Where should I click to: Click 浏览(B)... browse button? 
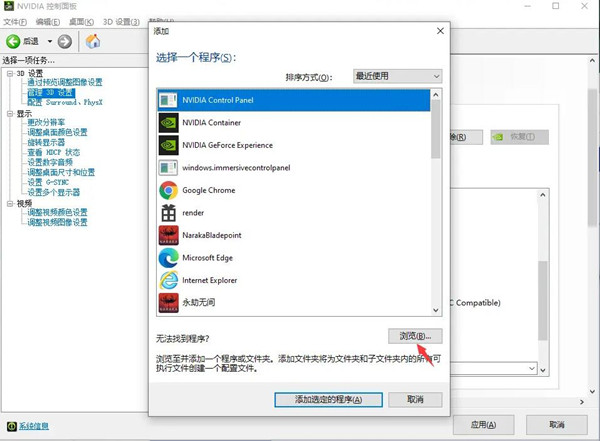pos(415,336)
